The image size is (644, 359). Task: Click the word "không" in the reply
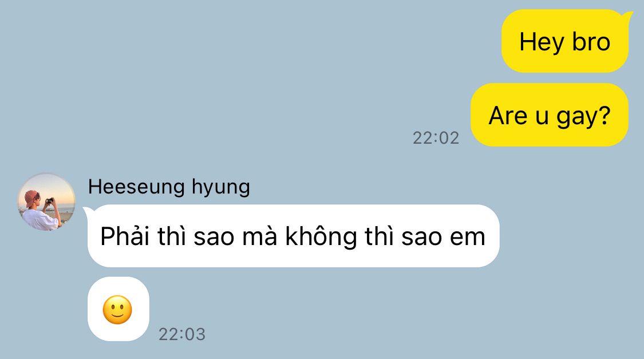321,237
